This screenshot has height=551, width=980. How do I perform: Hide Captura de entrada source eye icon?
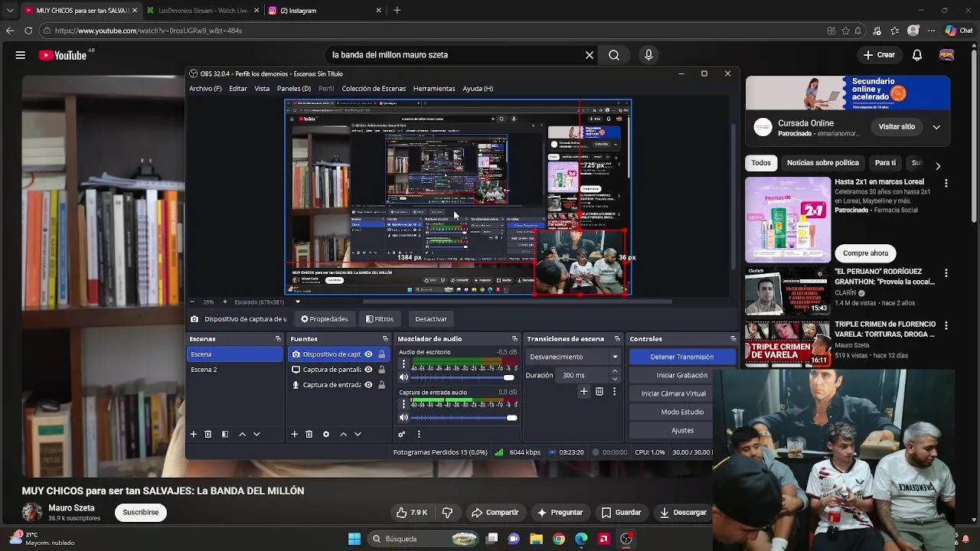pos(368,385)
